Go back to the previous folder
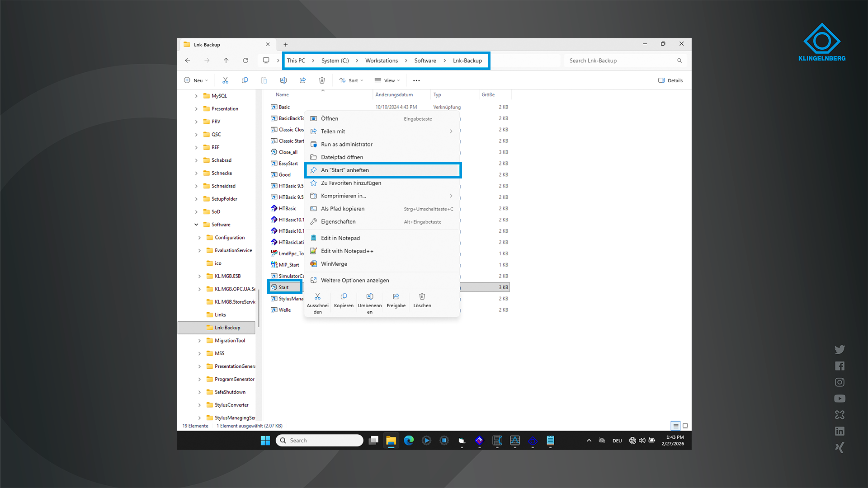 pos(188,61)
